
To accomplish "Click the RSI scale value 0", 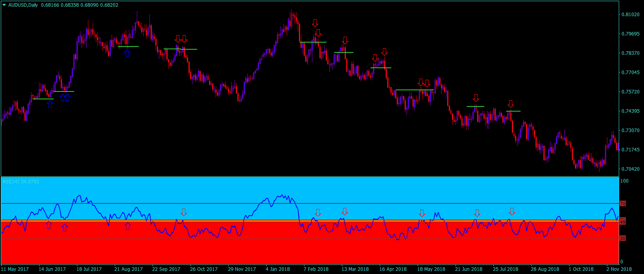I will pyautogui.click(x=622, y=262).
